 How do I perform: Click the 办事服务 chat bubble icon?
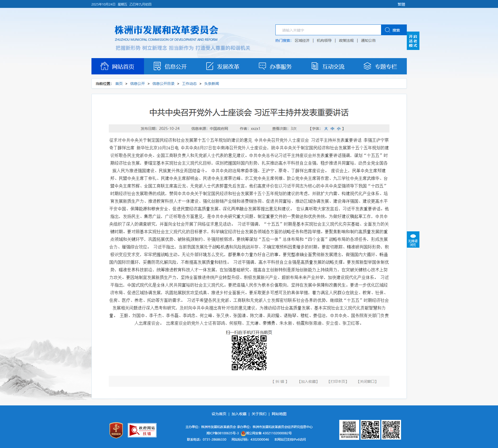(262, 66)
